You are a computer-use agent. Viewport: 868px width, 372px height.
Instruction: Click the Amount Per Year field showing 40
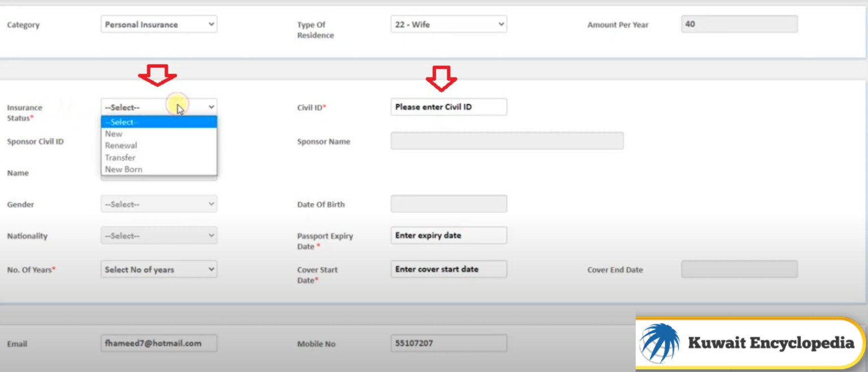click(739, 24)
